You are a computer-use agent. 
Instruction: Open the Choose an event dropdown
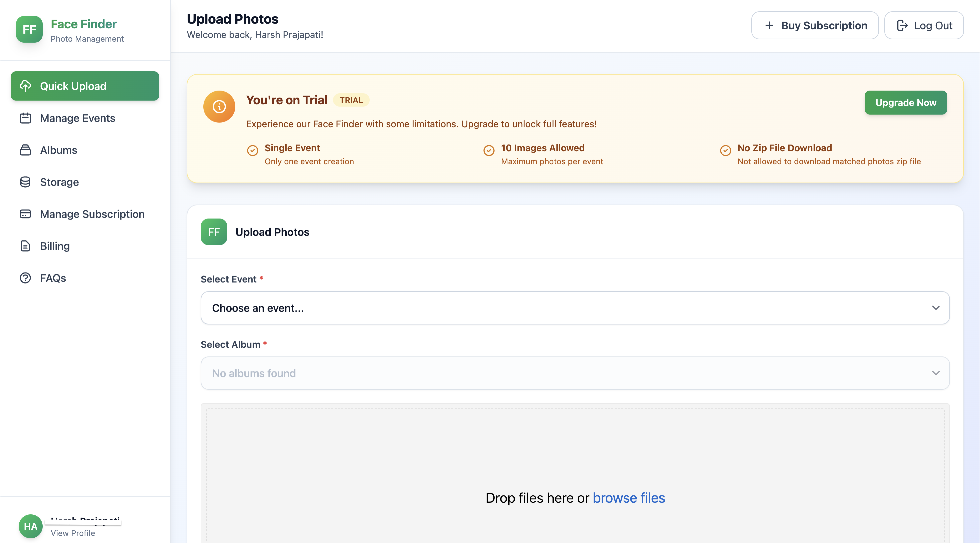point(575,308)
